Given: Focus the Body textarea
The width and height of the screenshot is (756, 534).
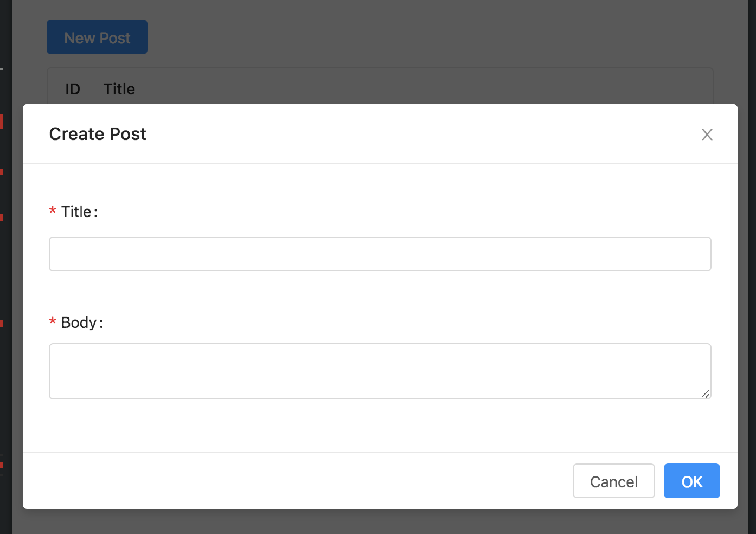Looking at the screenshot, I should [380, 371].
